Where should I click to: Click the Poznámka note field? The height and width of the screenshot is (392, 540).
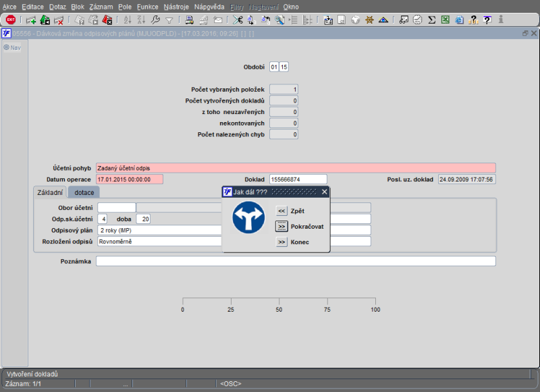296,261
